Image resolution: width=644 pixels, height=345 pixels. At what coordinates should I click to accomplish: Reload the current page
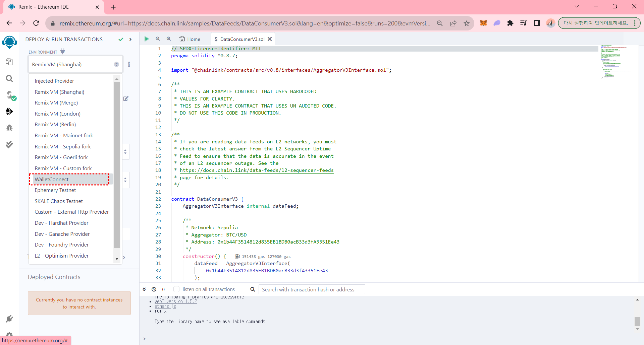tap(36, 23)
